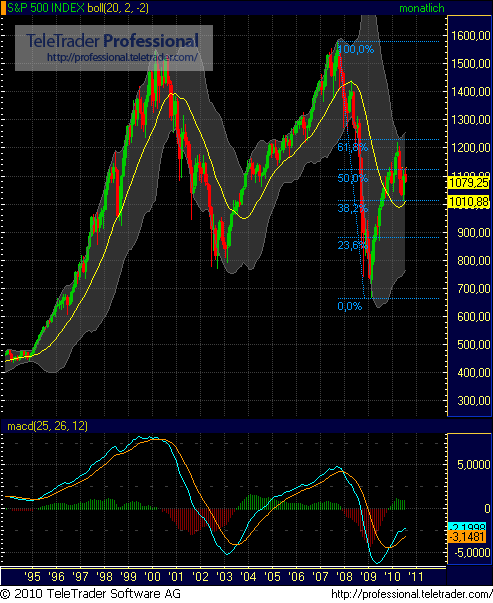Click the 61,8% Fibonacci level label

click(x=353, y=147)
